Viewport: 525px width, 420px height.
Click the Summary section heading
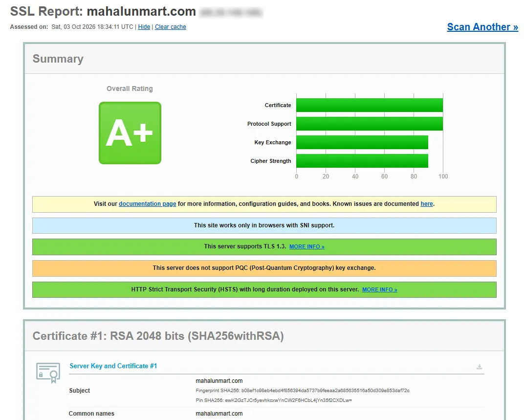[x=58, y=59]
